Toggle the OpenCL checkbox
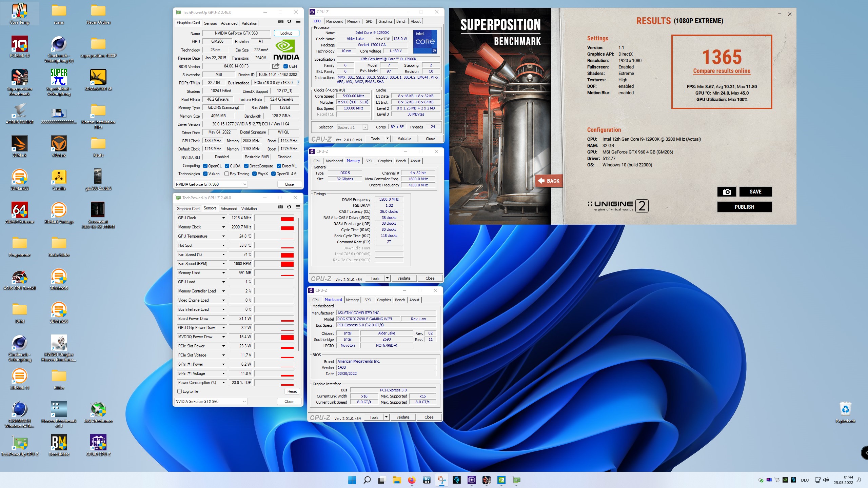868x488 pixels. tap(205, 166)
